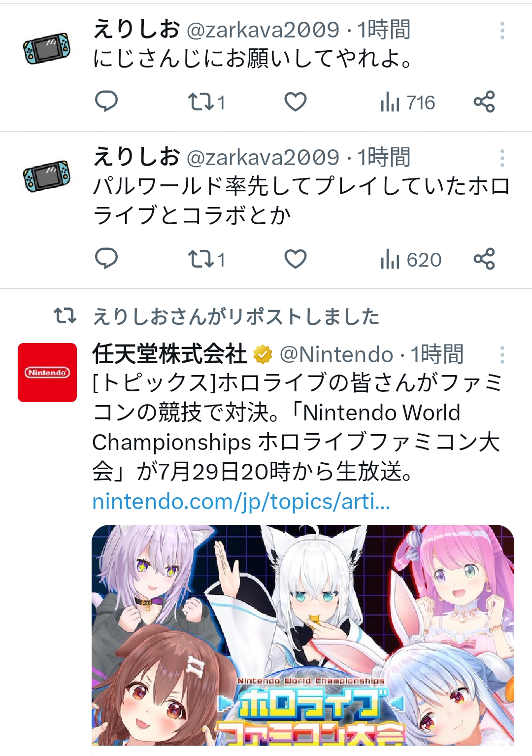Open えりしお avatar on first tweet
This screenshot has width=532, height=756.
[x=47, y=48]
